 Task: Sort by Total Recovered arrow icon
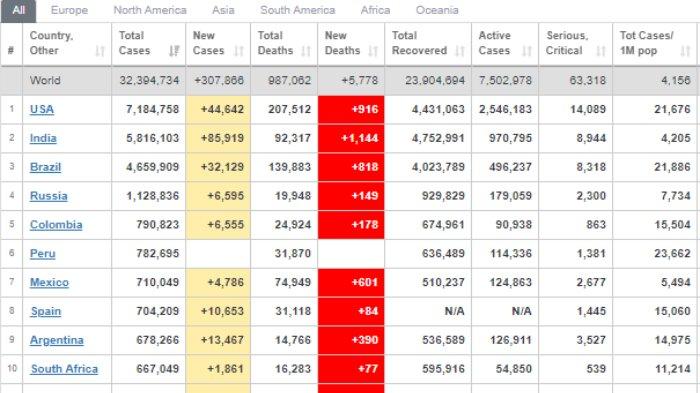click(460, 51)
